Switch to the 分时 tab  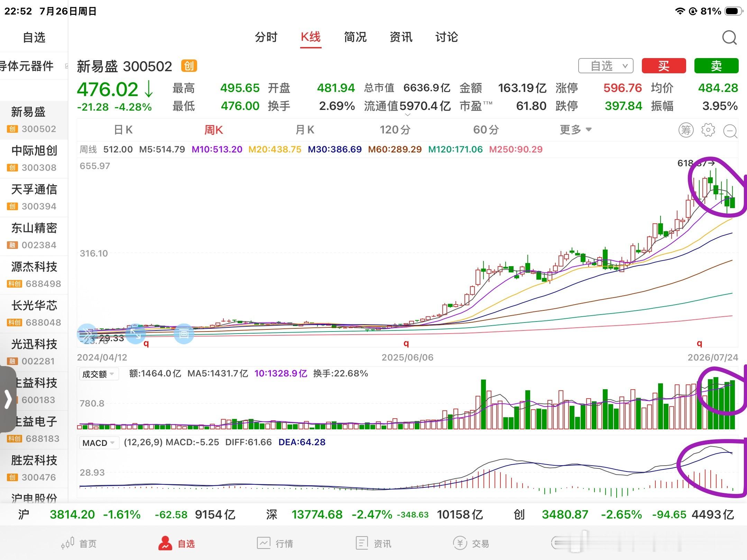tap(266, 37)
